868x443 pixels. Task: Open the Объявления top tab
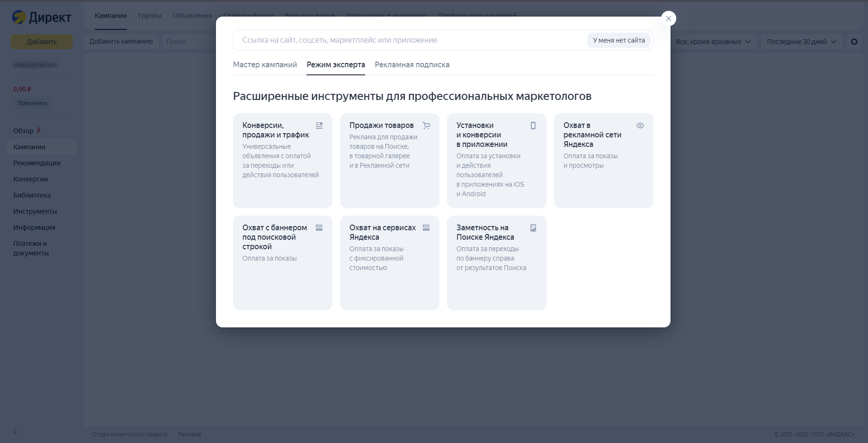[192, 16]
